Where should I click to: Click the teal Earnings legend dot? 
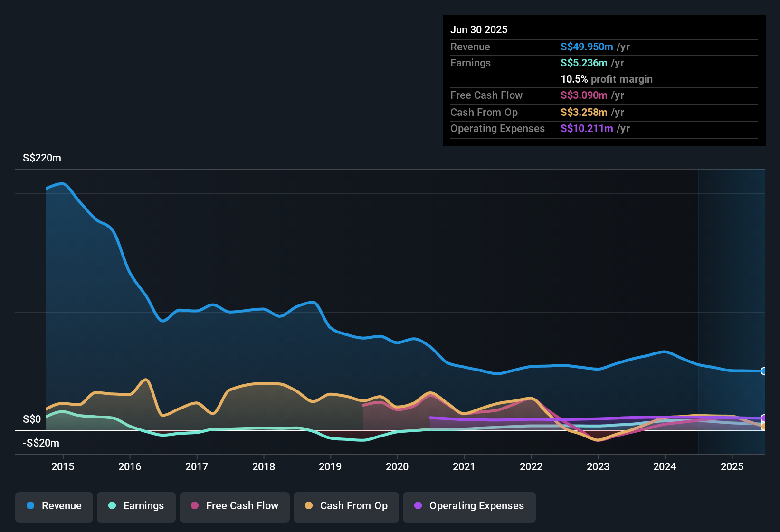point(112,505)
